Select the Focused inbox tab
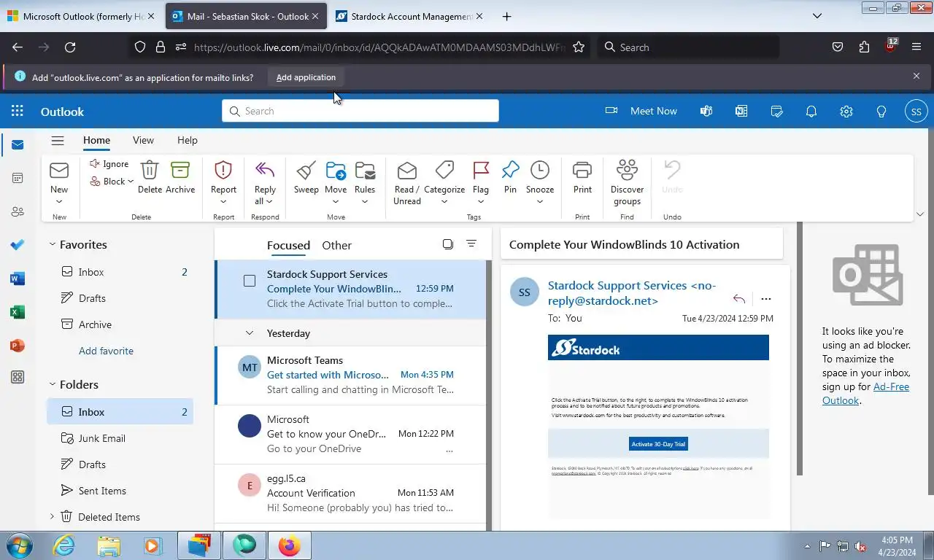 pyautogui.click(x=288, y=245)
